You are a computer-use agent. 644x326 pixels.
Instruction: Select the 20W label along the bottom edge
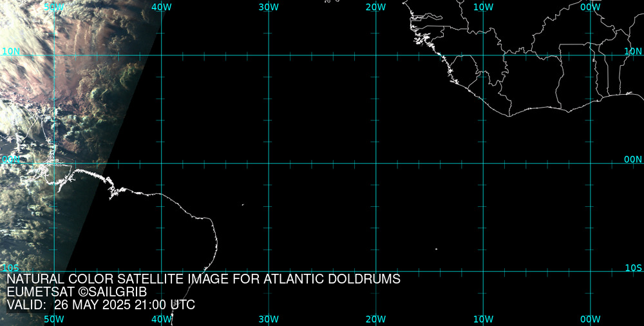click(x=376, y=320)
